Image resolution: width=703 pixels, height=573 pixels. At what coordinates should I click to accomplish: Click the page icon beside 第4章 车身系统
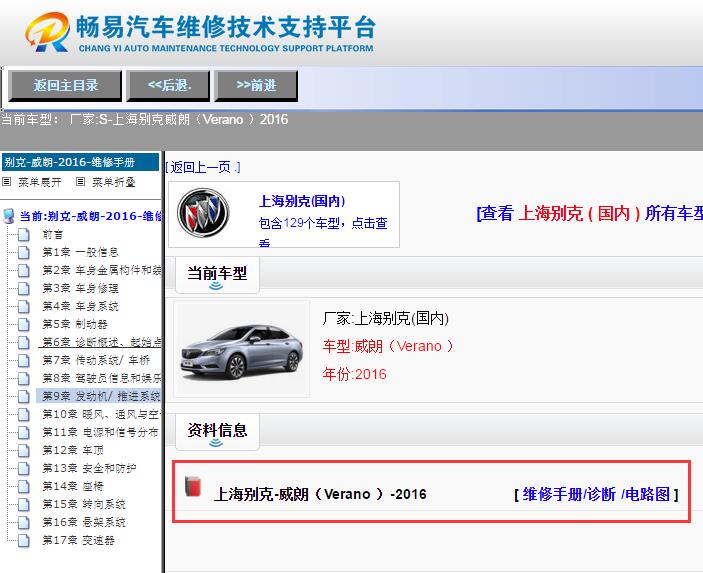point(24,306)
